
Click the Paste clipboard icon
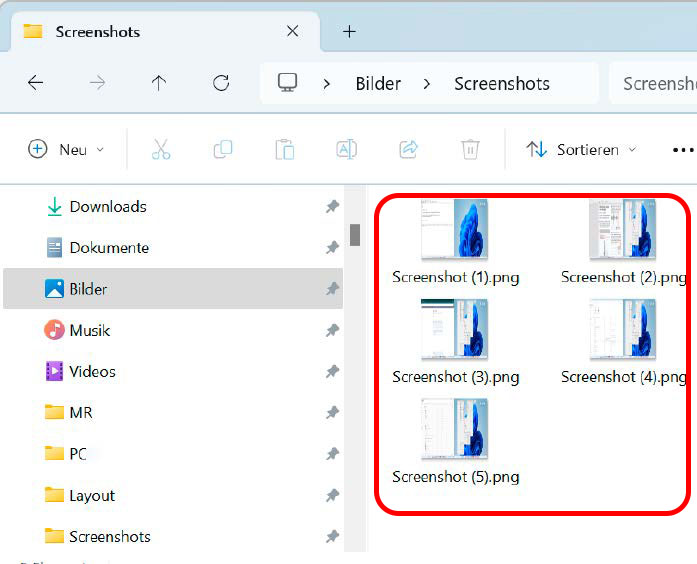284,149
